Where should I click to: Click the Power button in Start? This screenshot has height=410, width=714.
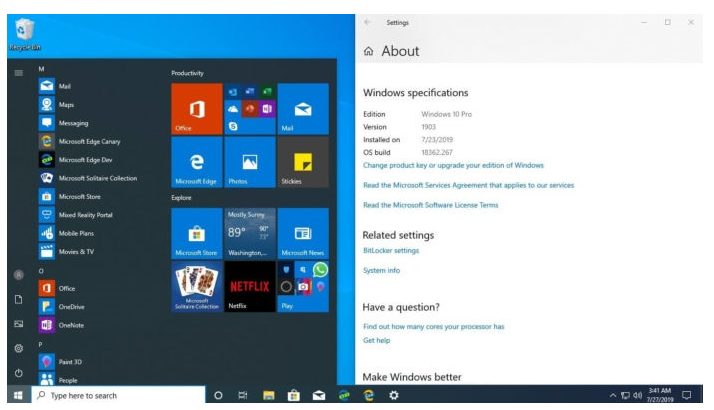19,373
